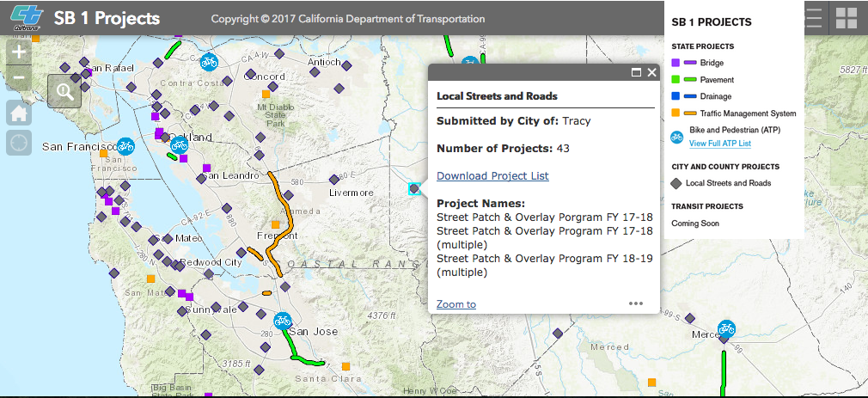
Task: Click the orange square marker south of San Jose
Action: [346, 366]
